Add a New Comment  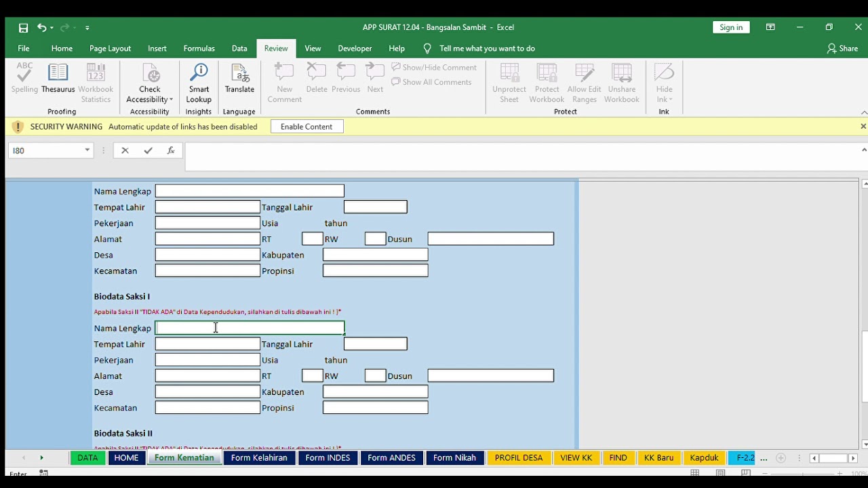coord(285,83)
